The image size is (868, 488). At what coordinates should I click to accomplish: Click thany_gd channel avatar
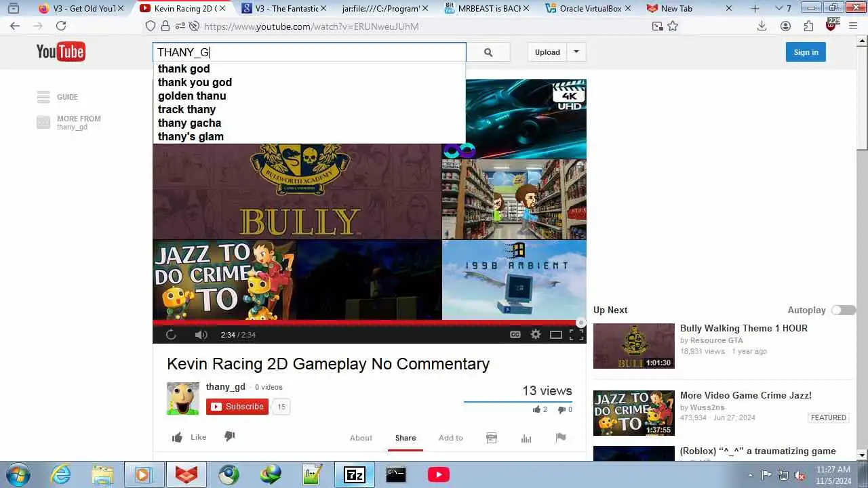[x=183, y=399]
